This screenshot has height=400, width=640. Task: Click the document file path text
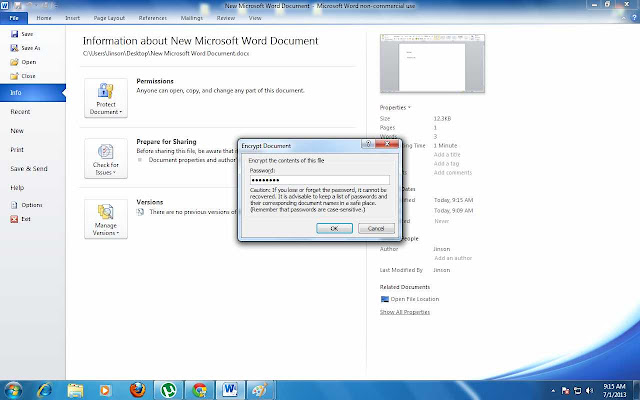point(166,53)
